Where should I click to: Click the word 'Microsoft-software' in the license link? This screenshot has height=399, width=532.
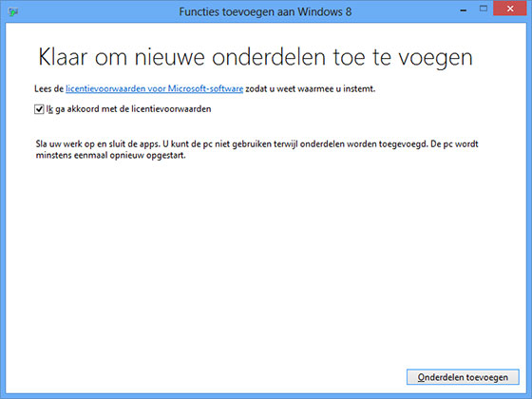[205, 89]
